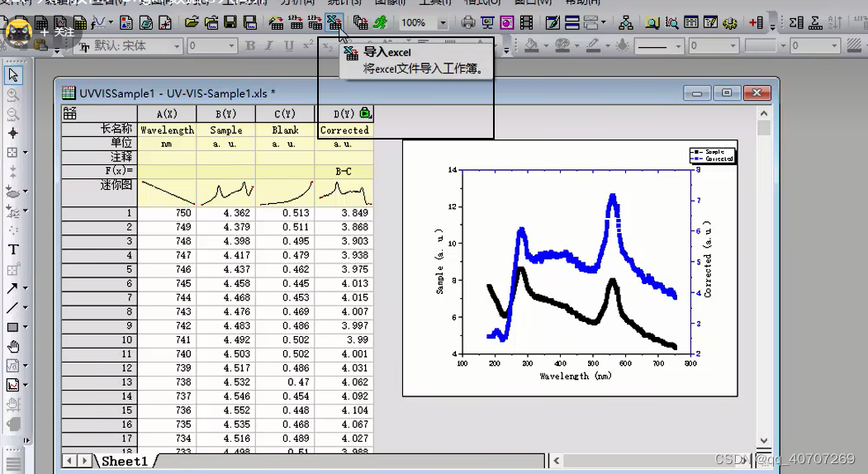Click the Import Excel toolbar icon
Screen dimensions: 868x474
334,22
